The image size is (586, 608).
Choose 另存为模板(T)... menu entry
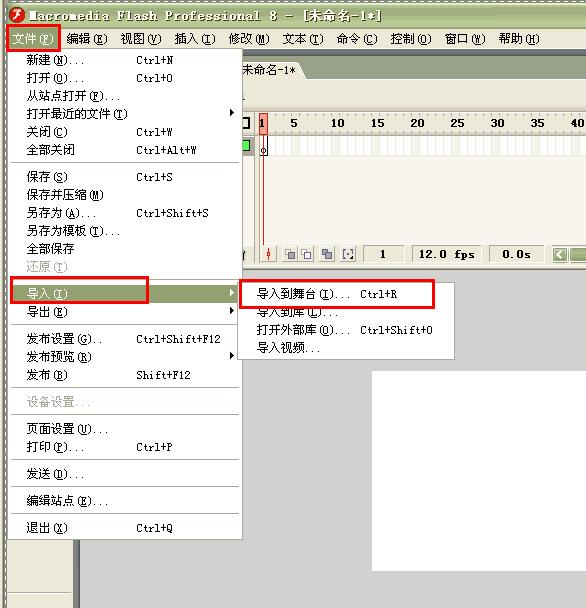click(125, 231)
